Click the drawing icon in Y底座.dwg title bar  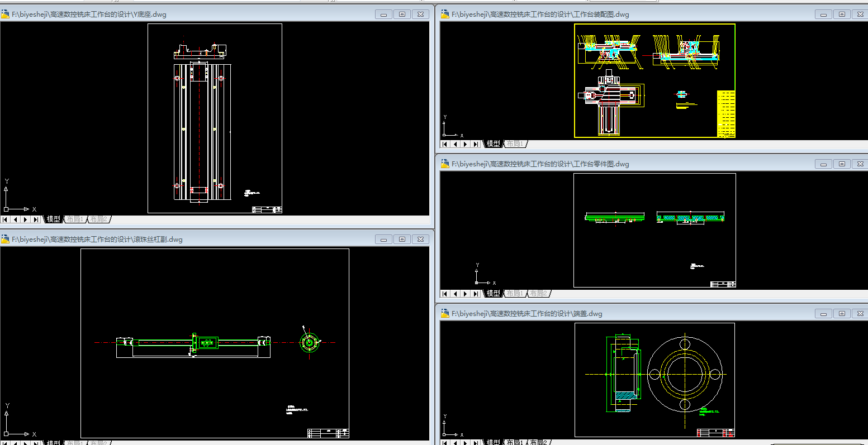(6, 15)
